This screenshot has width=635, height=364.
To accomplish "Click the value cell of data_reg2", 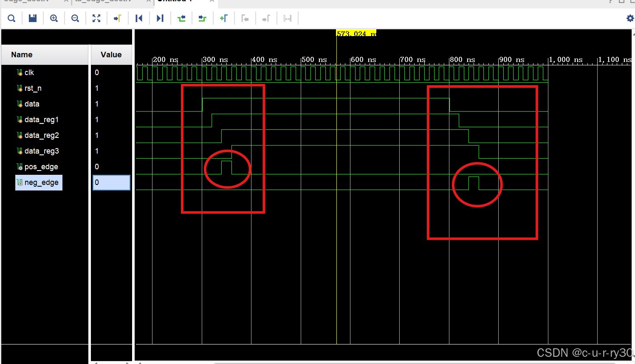I will [111, 135].
